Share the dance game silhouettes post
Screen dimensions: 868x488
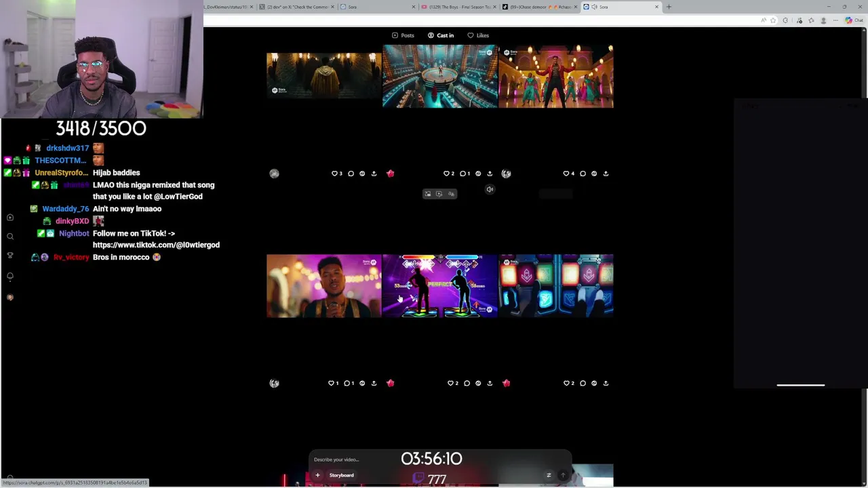pyautogui.click(x=490, y=383)
